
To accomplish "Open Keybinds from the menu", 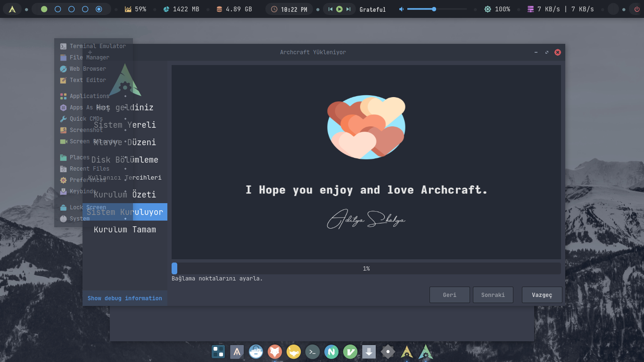I will tap(93, 191).
